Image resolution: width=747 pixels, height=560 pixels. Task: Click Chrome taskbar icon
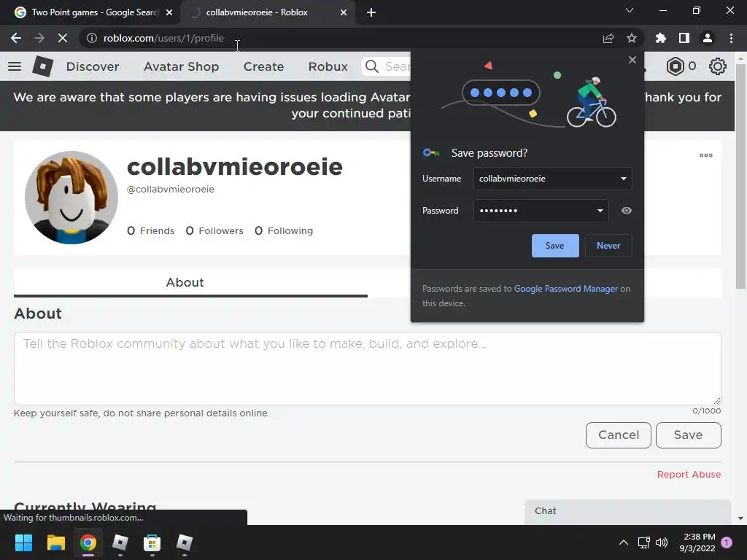(88, 542)
